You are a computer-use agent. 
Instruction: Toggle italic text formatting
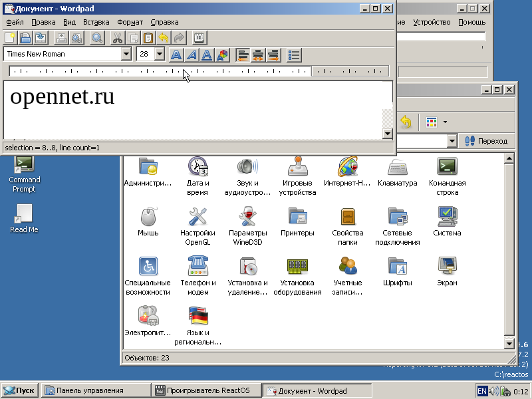(x=192, y=55)
